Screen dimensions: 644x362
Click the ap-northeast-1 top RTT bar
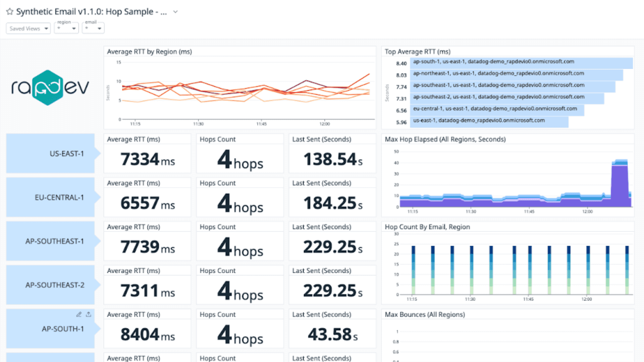point(517,74)
